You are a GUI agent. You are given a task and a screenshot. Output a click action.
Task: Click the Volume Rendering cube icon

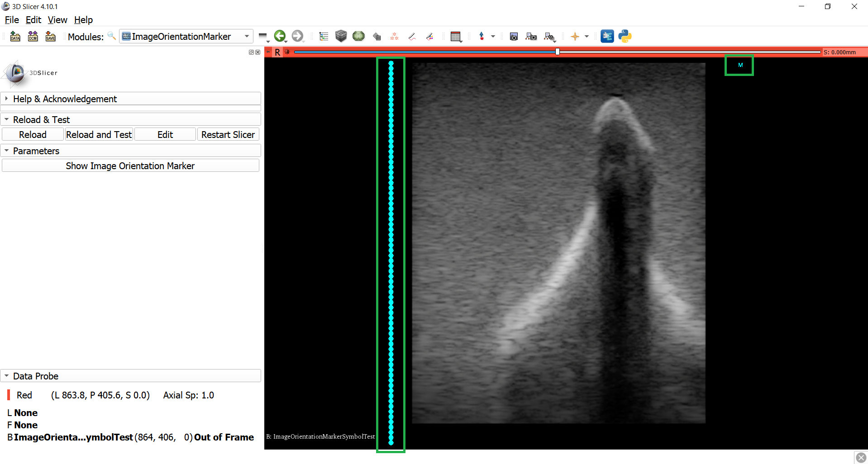[341, 37]
